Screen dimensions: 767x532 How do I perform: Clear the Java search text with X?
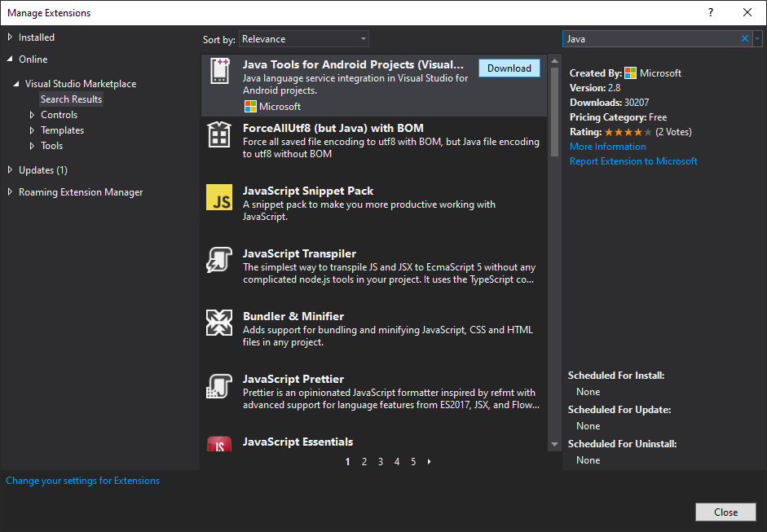tap(744, 38)
